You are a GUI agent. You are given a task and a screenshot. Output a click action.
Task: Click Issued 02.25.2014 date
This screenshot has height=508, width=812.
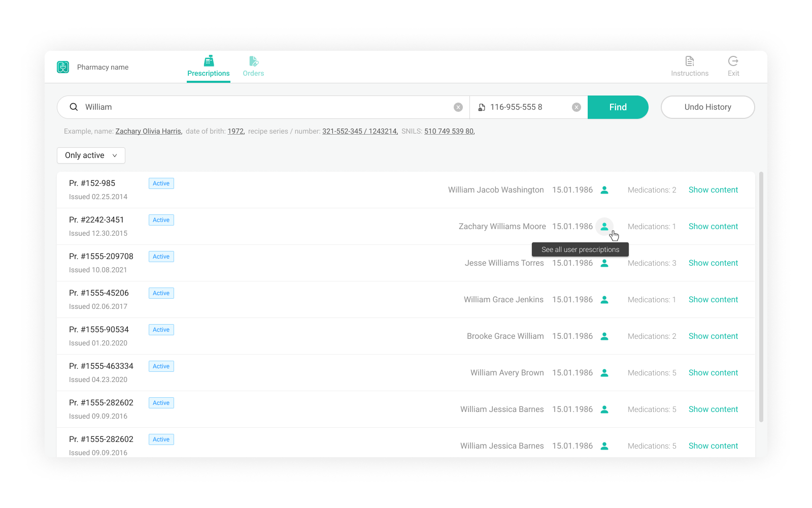98,197
